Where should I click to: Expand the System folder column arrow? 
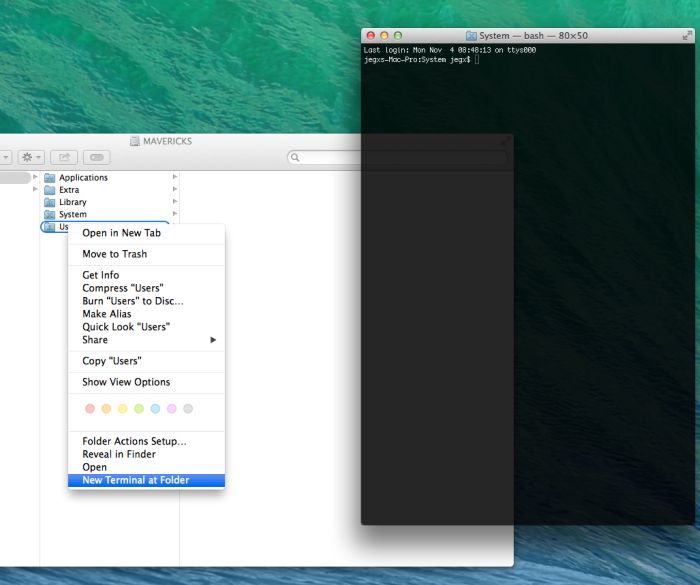pyautogui.click(x=175, y=214)
